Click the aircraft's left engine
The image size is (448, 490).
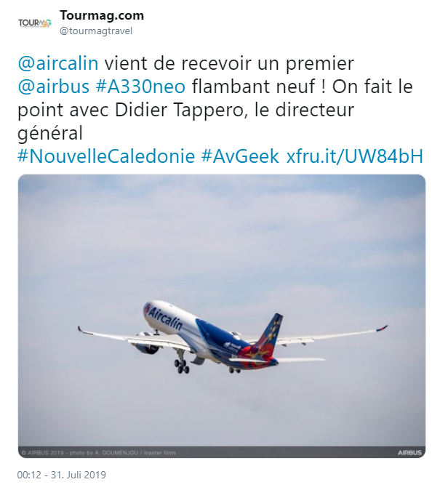145,344
